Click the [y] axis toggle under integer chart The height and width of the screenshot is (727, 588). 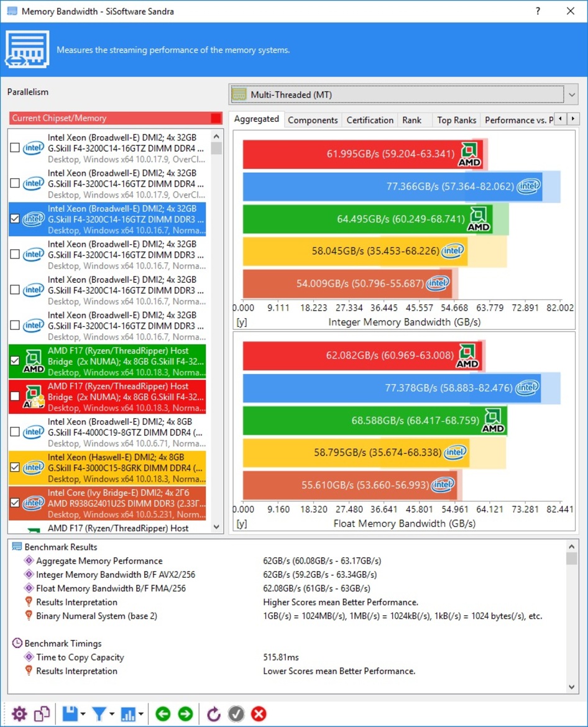[242, 322]
